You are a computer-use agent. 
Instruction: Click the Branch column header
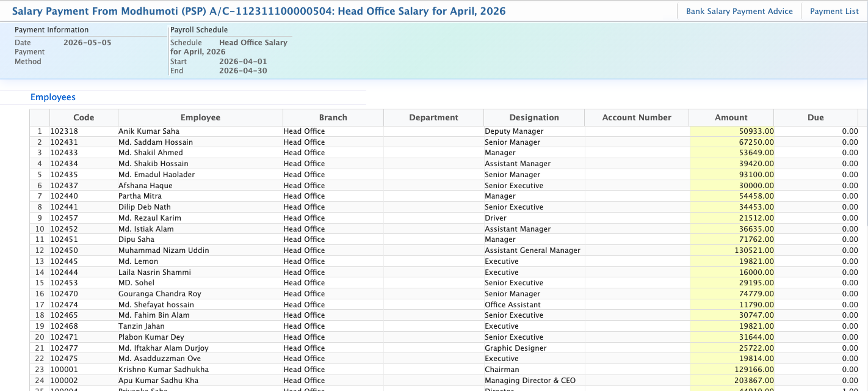333,117
